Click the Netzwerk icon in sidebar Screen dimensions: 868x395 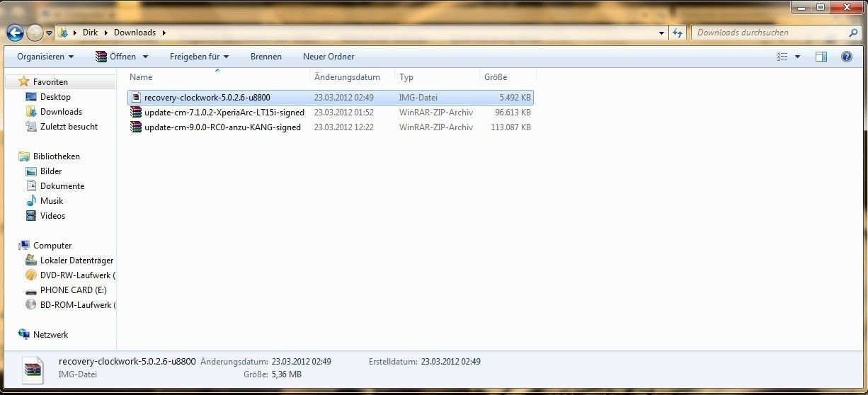24,335
